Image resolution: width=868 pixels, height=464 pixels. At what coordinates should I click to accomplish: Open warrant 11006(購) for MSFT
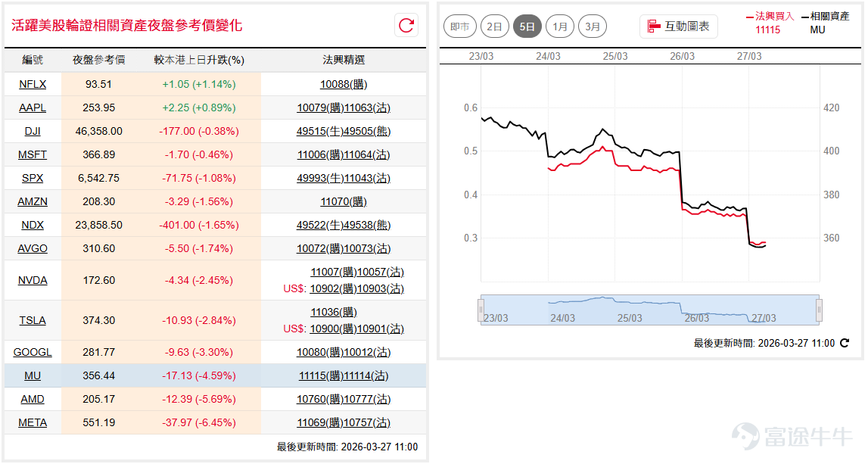tap(320, 154)
